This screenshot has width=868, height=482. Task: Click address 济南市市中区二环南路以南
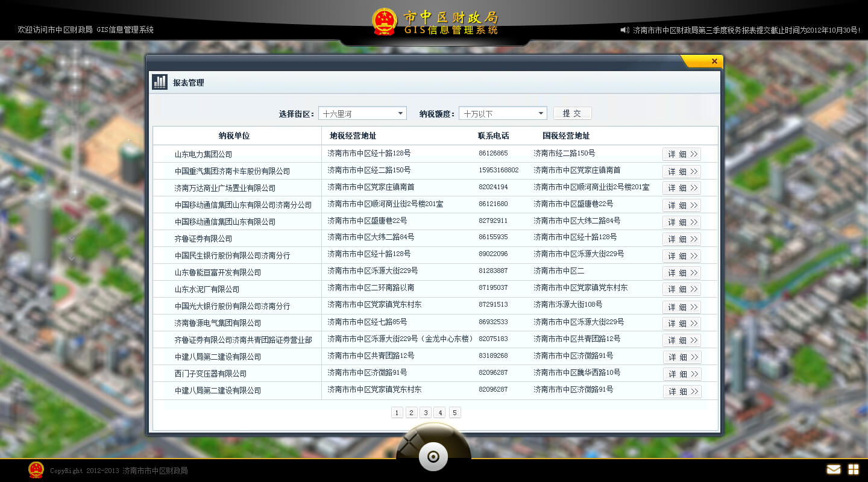click(x=371, y=288)
